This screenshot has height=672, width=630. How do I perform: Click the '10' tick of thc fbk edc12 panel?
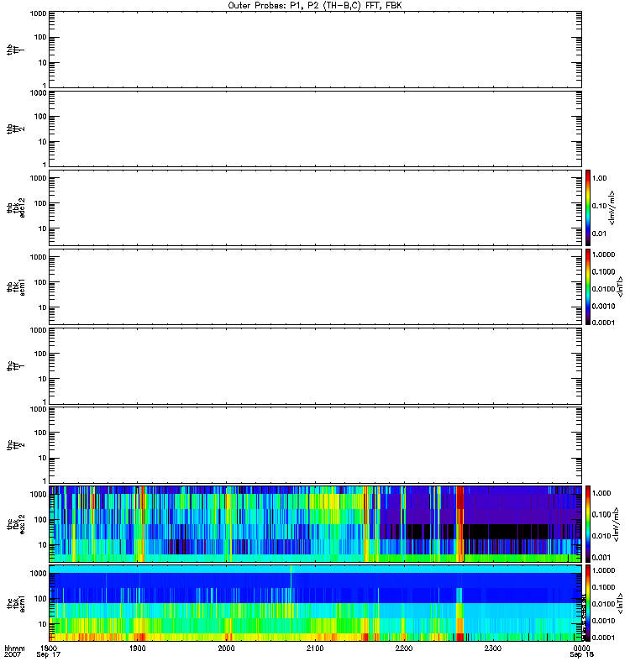[x=43, y=545]
